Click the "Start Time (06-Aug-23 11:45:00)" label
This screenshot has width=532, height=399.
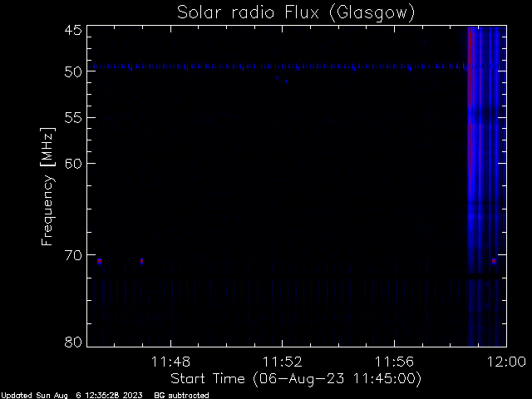[296, 378]
